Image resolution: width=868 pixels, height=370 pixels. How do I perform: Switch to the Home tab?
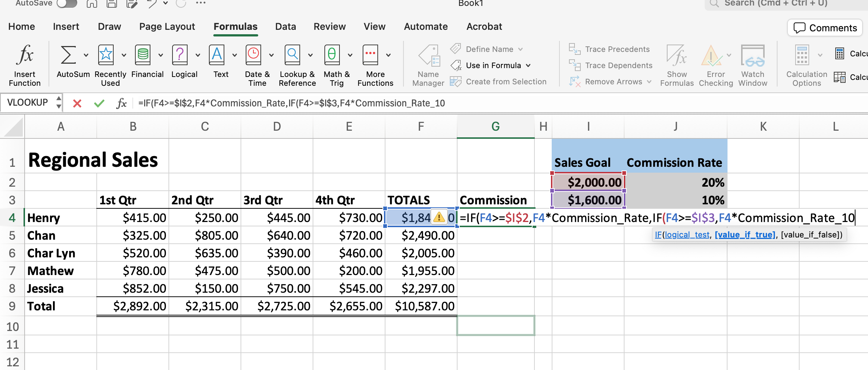[x=22, y=27]
